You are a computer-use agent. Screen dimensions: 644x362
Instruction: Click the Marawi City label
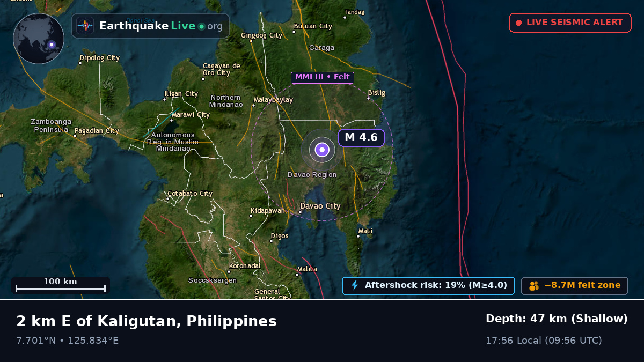point(191,115)
